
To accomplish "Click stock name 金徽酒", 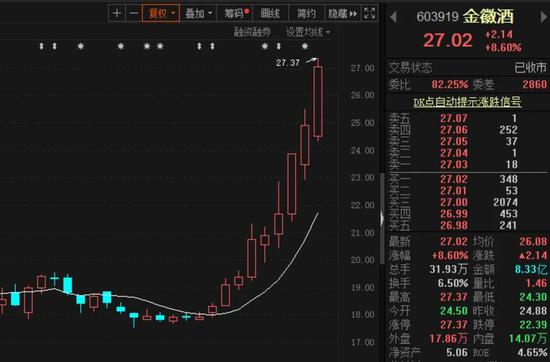I will (x=488, y=16).
